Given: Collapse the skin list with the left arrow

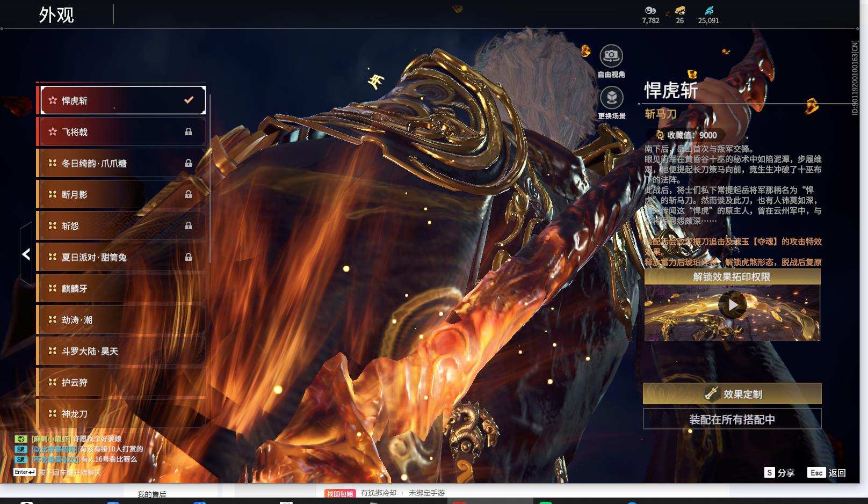Looking at the screenshot, I should [26, 254].
